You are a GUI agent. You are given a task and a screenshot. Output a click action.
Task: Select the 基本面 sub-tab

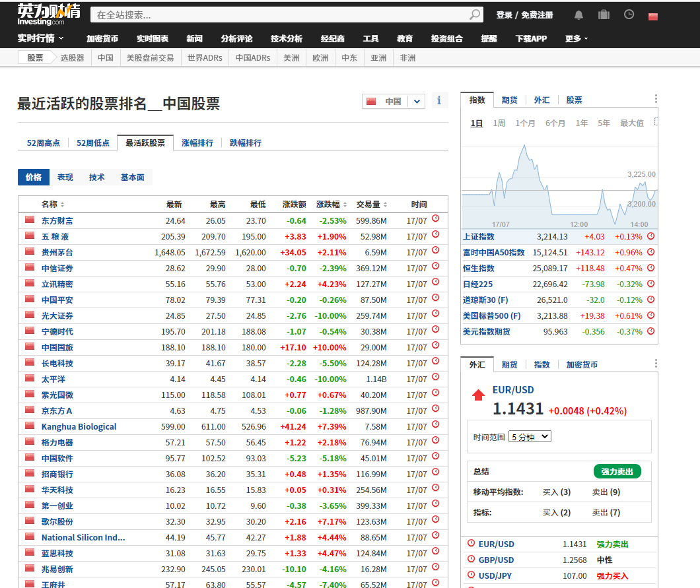coord(134,177)
